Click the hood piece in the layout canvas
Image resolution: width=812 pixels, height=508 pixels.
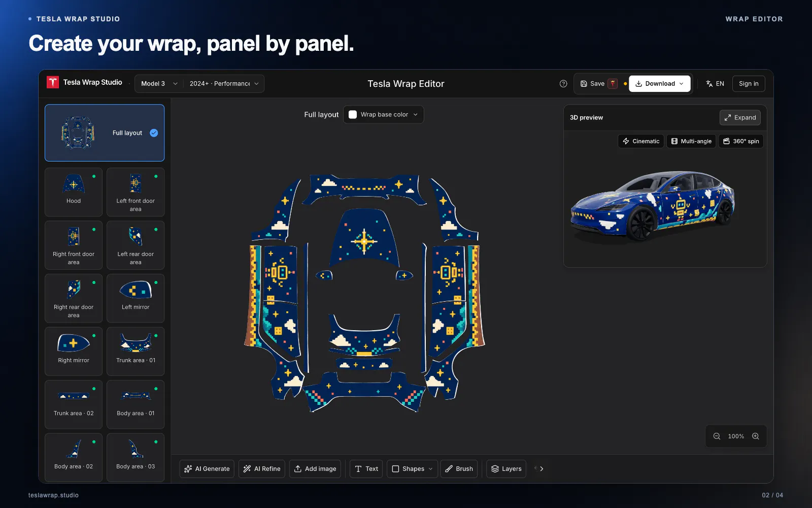[364, 238]
